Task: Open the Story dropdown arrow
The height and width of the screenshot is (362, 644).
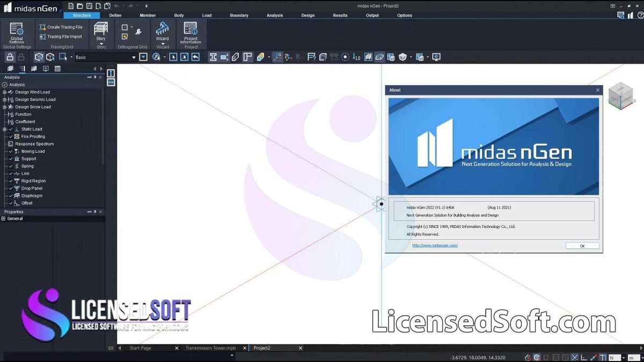Action: coord(101,44)
